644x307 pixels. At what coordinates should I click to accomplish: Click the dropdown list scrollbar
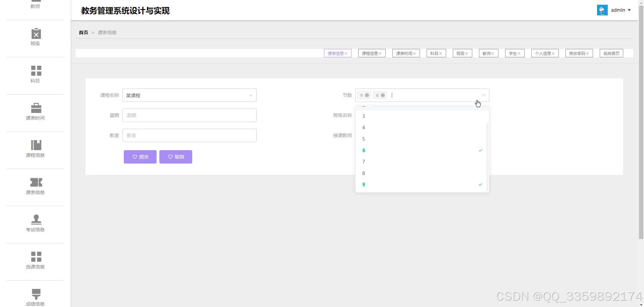(x=487, y=157)
